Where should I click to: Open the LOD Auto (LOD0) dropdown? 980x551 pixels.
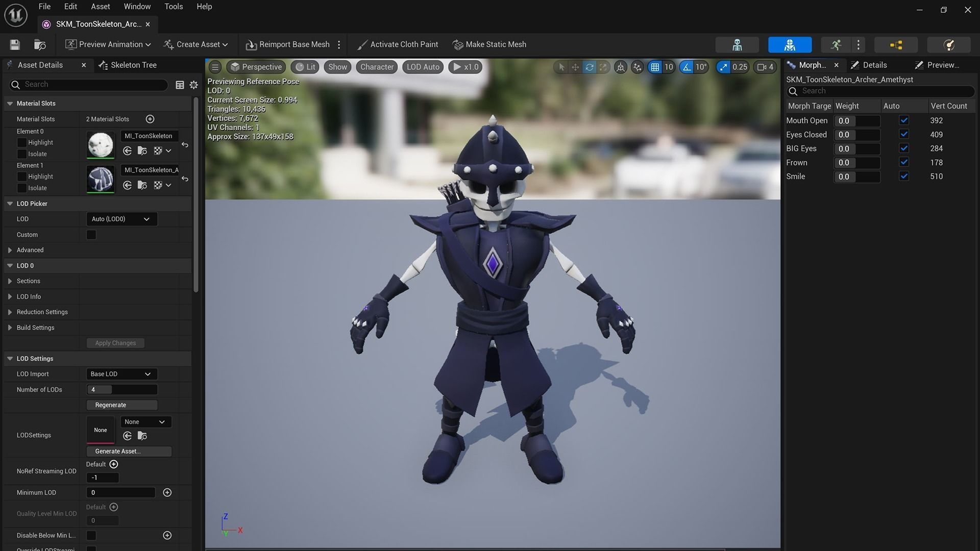(121, 219)
